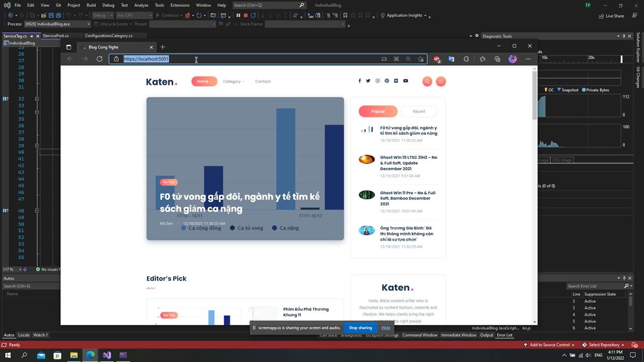Image resolution: width=644 pixels, height=362 pixels.
Task: Open the Debug configuration dropdown
Action: coord(103,16)
